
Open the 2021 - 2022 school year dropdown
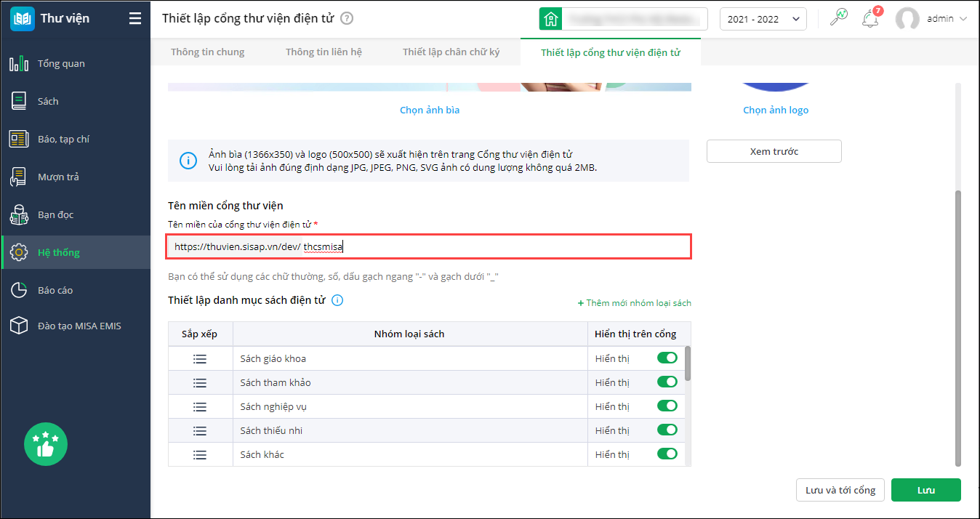[763, 19]
